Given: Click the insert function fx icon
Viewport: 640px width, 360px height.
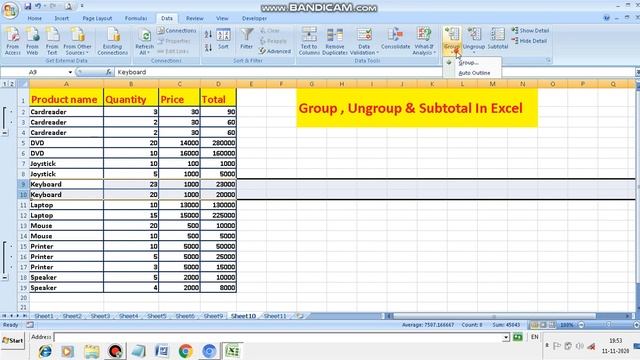Looking at the screenshot, I should click(x=109, y=72).
